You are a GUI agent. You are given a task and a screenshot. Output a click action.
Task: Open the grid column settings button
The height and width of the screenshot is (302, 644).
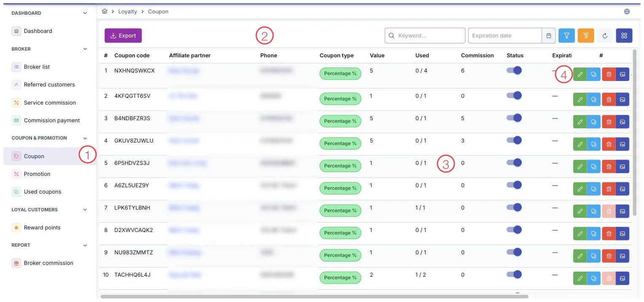[x=624, y=36]
